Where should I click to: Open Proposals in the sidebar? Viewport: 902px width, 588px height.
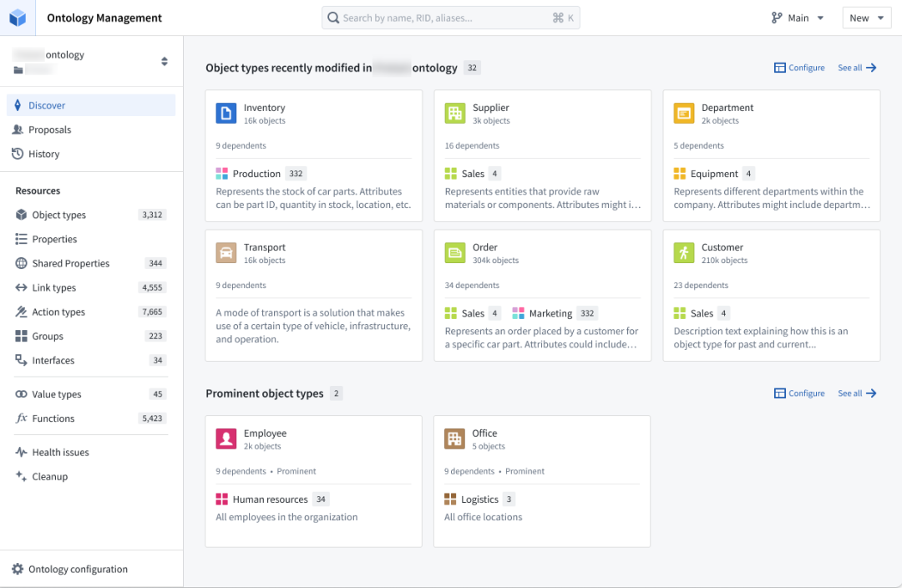49,129
